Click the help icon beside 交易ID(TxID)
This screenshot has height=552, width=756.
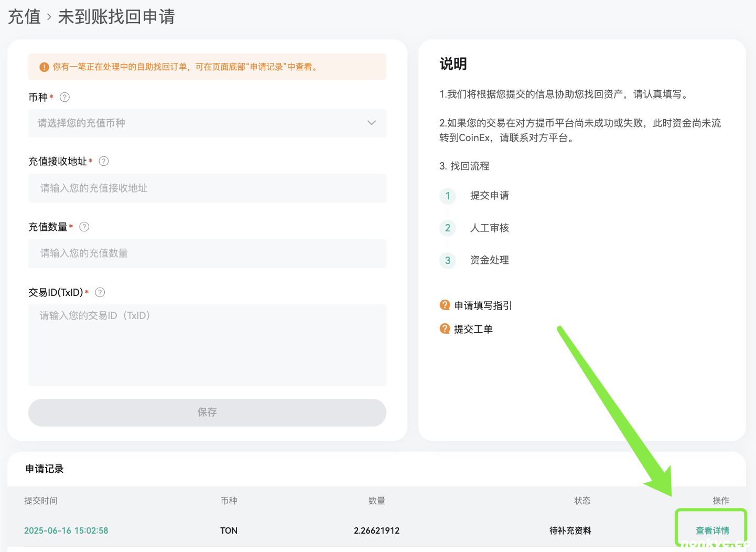tap(100, 292)
